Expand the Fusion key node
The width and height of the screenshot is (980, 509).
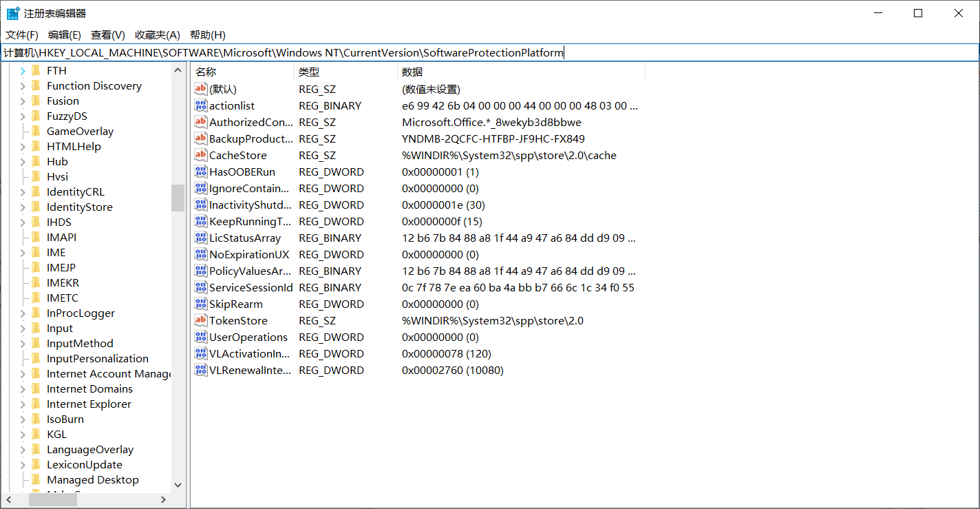click(x=22, y=101)
